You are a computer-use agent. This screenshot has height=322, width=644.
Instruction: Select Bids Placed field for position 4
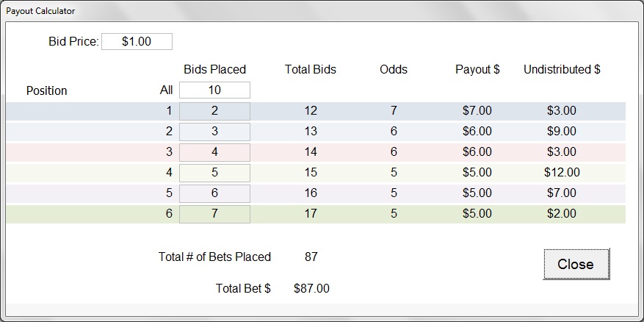click(214, 173)
